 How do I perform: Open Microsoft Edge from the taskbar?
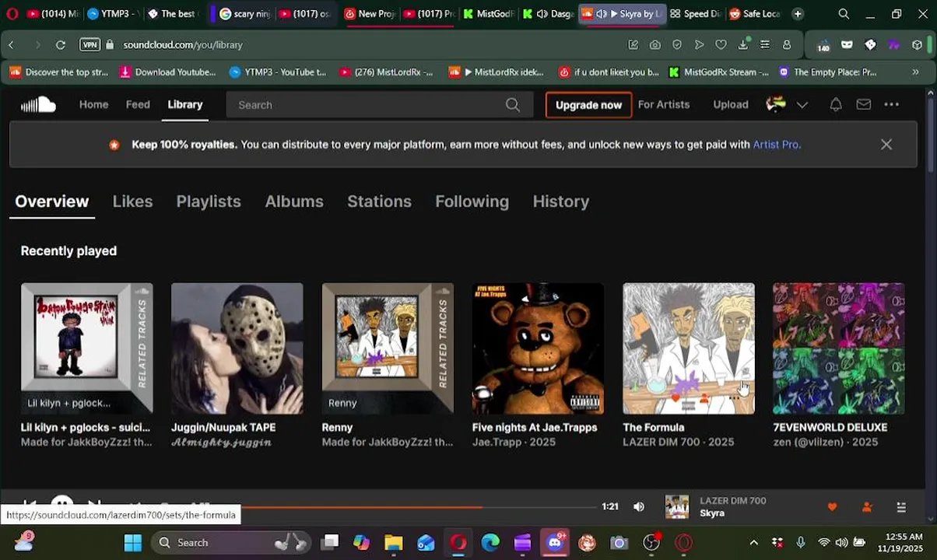click(x=490, y=542)
